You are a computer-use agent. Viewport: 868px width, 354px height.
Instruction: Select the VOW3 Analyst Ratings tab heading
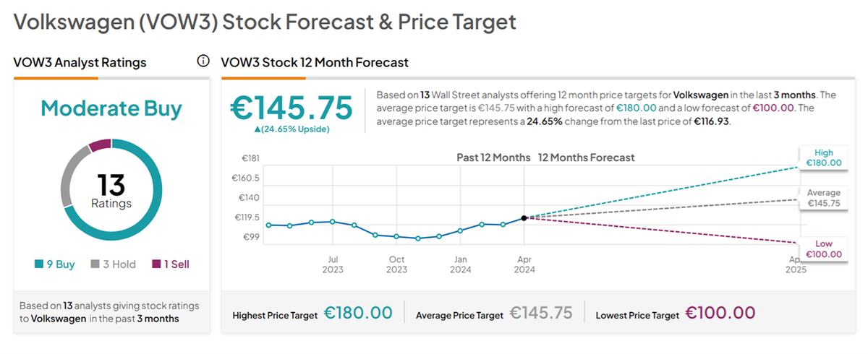click(x=80, y=63)
